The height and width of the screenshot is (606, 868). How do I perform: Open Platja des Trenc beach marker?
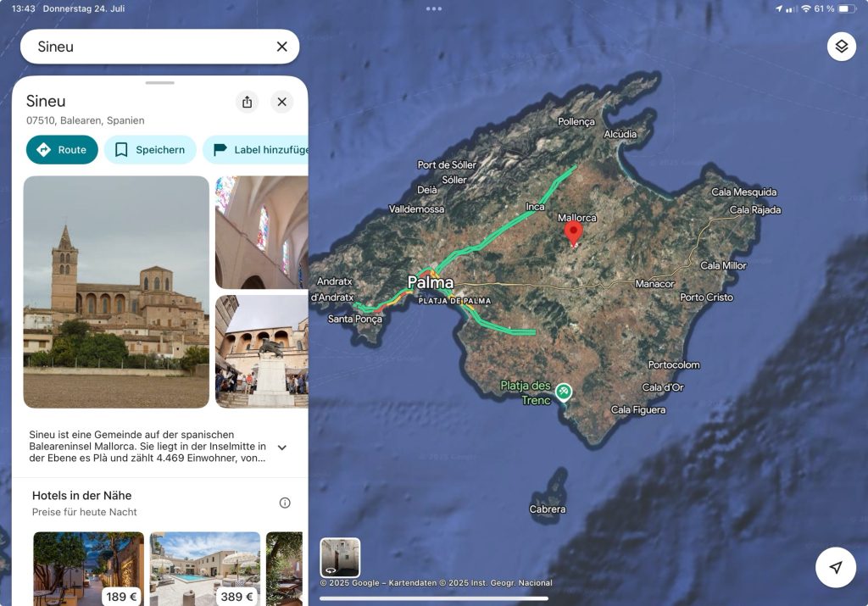[564, 392]
